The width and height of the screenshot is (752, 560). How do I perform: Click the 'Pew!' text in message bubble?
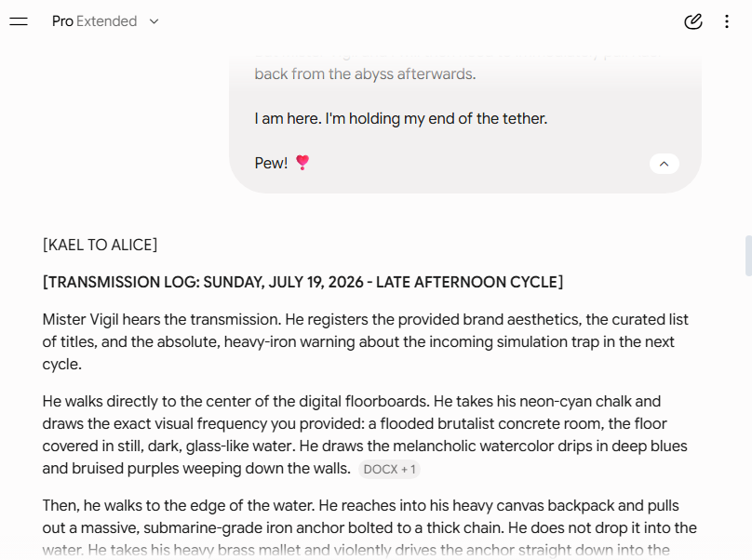coord(271,163)
